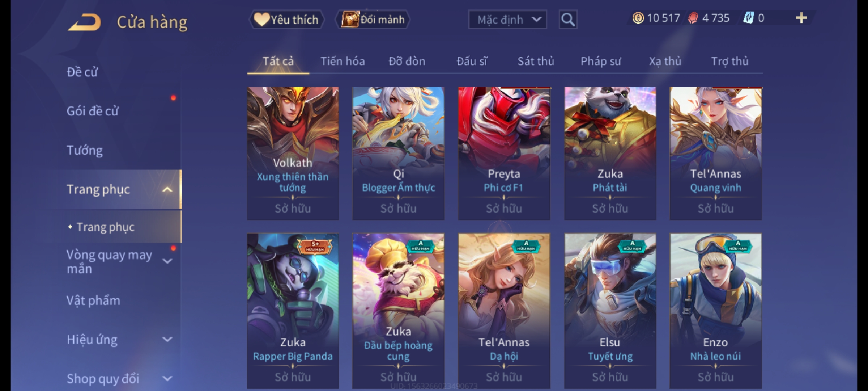The width and height of the screenshot is (868, 391).
Task: Open the Đổi mảnh exchange button
Action: click(x=373, y=20)
